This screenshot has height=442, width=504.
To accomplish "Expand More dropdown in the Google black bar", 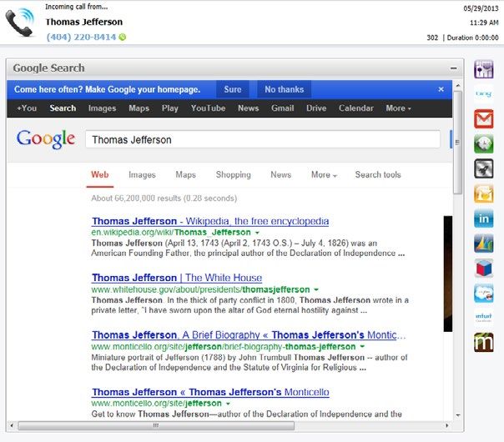I will click(x=398, y=108).
